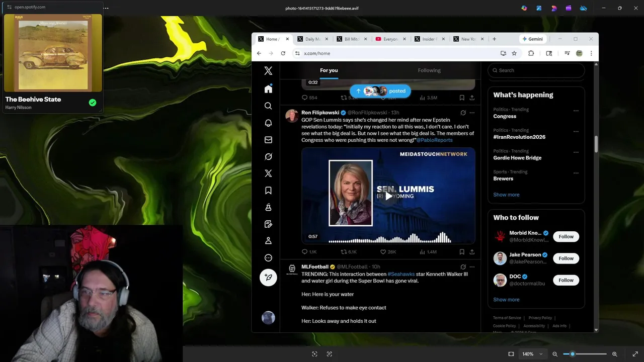The width and height of the screenshot is (644, 362).
Task: Open more options on Ron Filipkowski's post
Action: coord(472,113)
